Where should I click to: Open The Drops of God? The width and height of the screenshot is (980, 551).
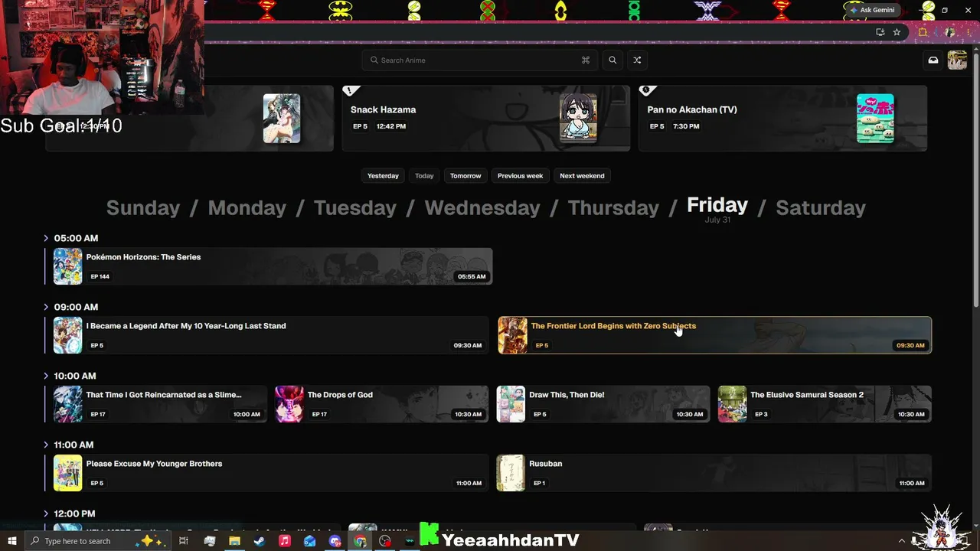pos(381,404)
